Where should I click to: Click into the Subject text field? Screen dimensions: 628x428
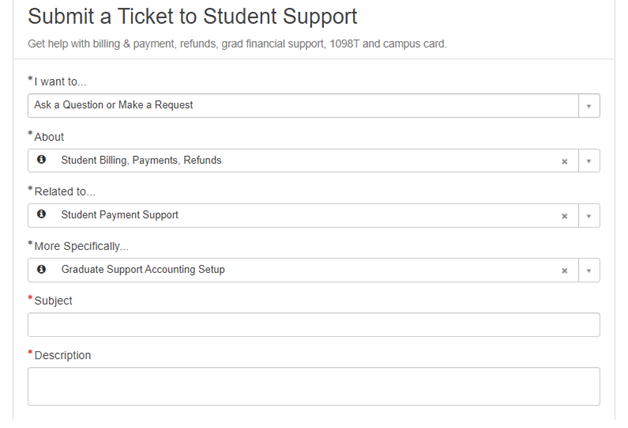313,325
